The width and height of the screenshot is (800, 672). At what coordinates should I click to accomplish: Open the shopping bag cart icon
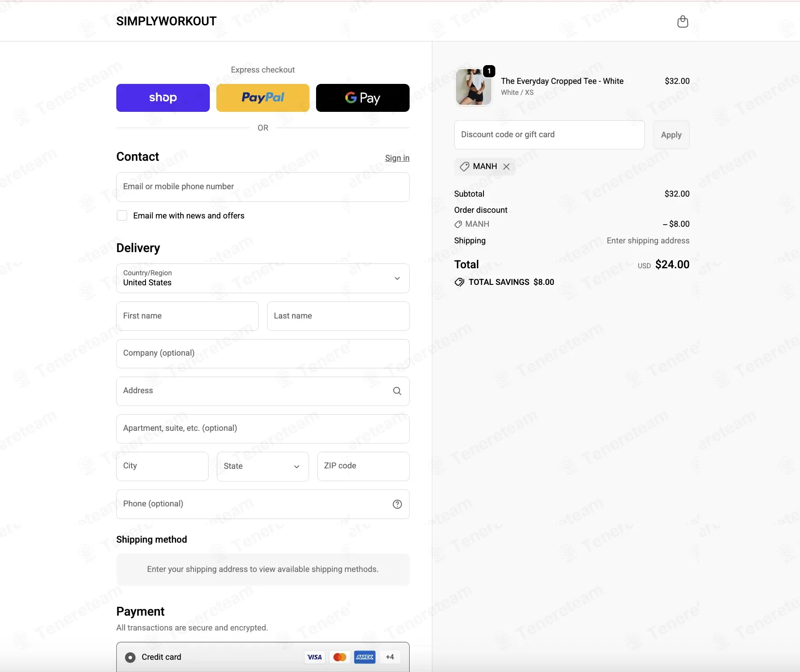pyautogui.click(x=682, y=21)
